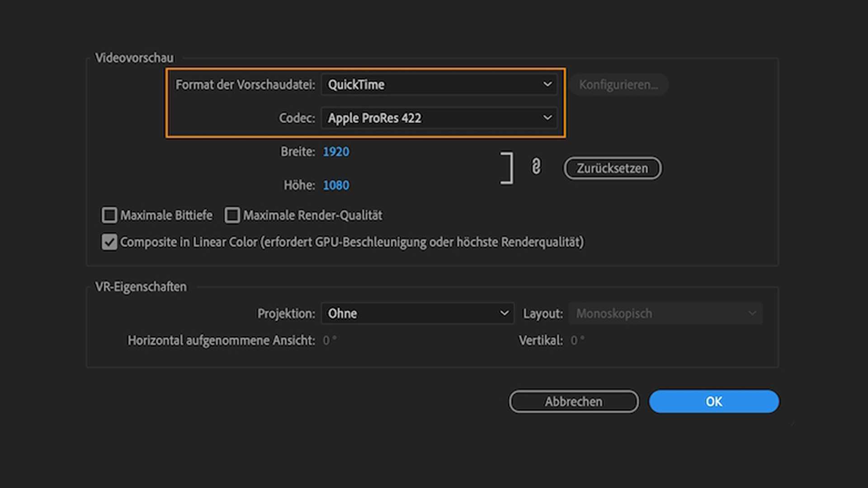Open the Layout Monoskopisch dropdown
The image size is (868, 488).
665,314
